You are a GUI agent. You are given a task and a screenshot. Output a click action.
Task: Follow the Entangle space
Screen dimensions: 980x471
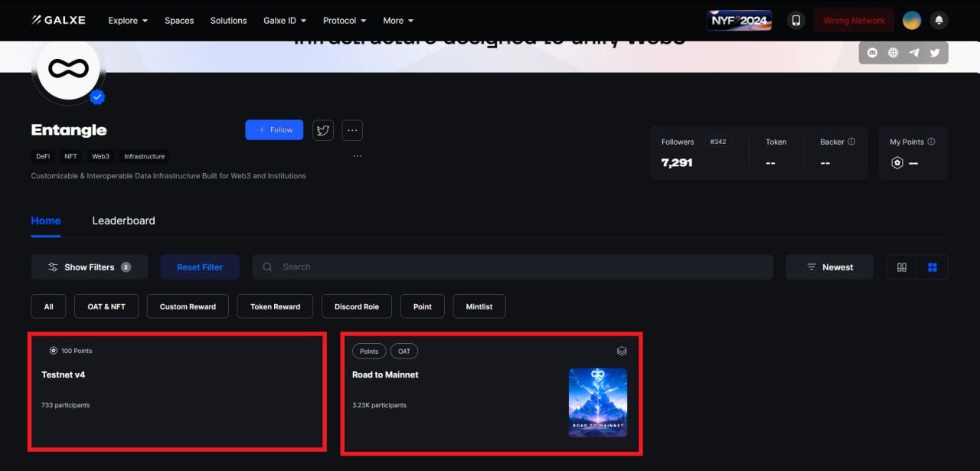point(274,130)
